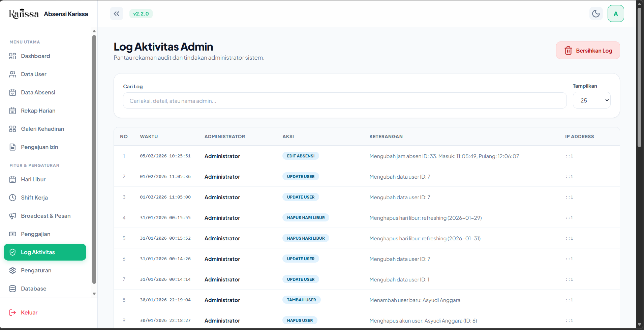The width and height of the screenshot is (644, 330).
Task: Click the page vertical scrollbar thumb
Action: [x=639, y=78]
